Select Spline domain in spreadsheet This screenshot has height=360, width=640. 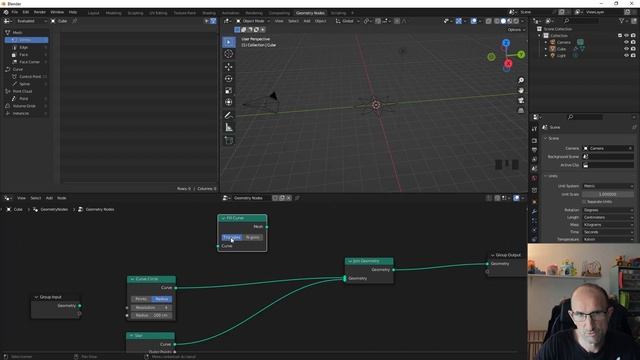27,84
